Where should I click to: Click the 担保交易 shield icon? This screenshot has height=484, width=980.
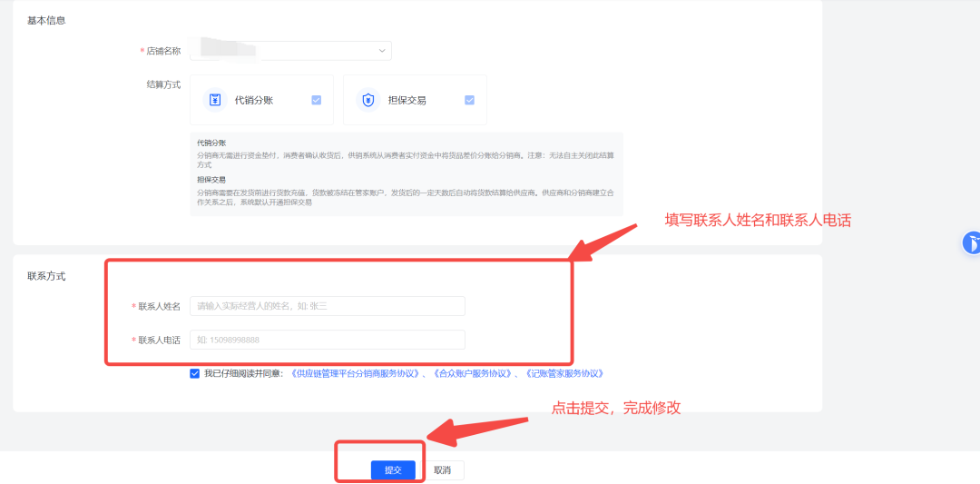click(x=367, y=100)
